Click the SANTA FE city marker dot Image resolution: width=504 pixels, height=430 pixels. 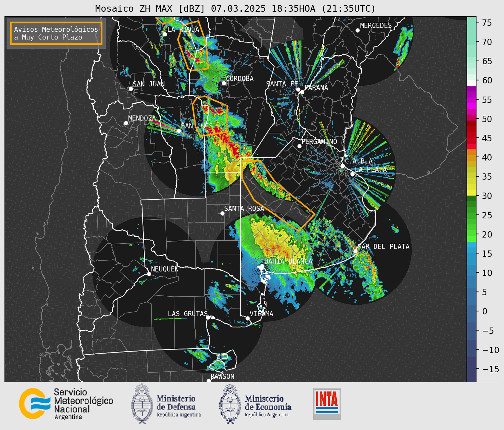coord(298,89)
